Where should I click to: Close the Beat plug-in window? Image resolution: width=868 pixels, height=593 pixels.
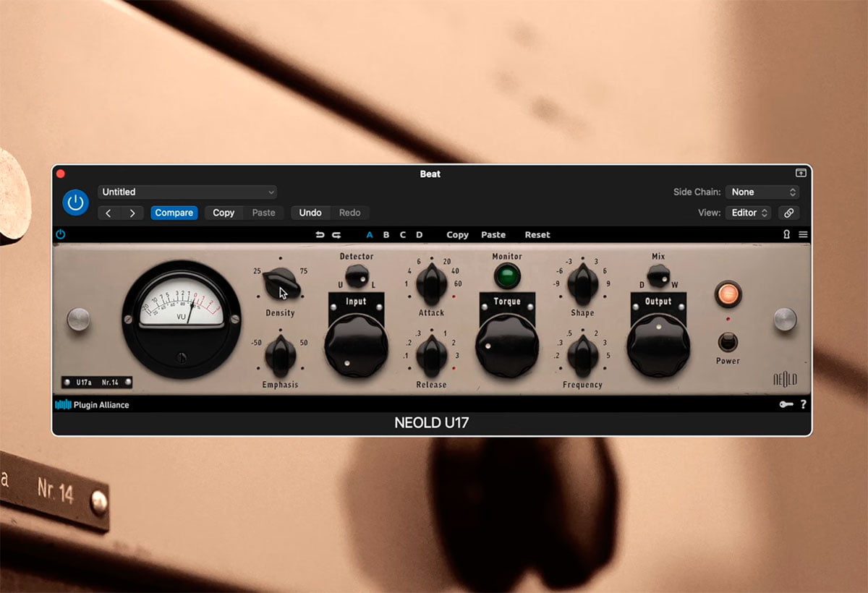(61, 174)
